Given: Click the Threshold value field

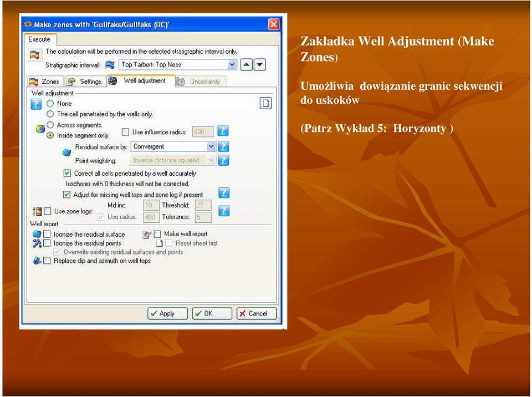Looking at the screenshot, I should point(203,205).
